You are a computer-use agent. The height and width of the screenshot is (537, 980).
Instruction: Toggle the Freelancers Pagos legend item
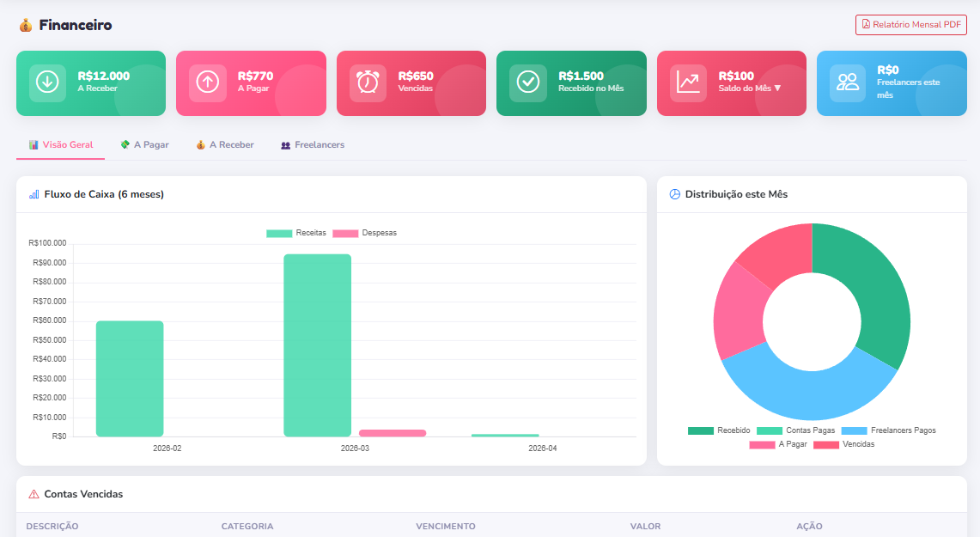(x=889, y=430)
